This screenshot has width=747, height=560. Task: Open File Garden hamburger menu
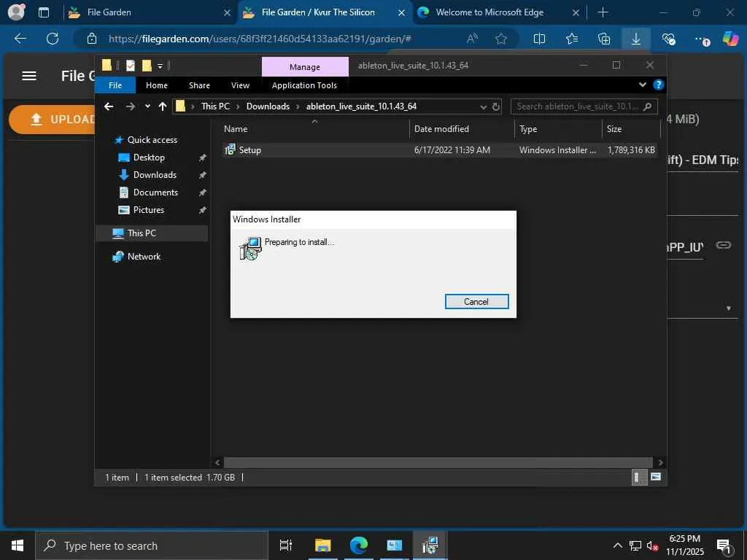pyautogui.click(x=29, y=76)
